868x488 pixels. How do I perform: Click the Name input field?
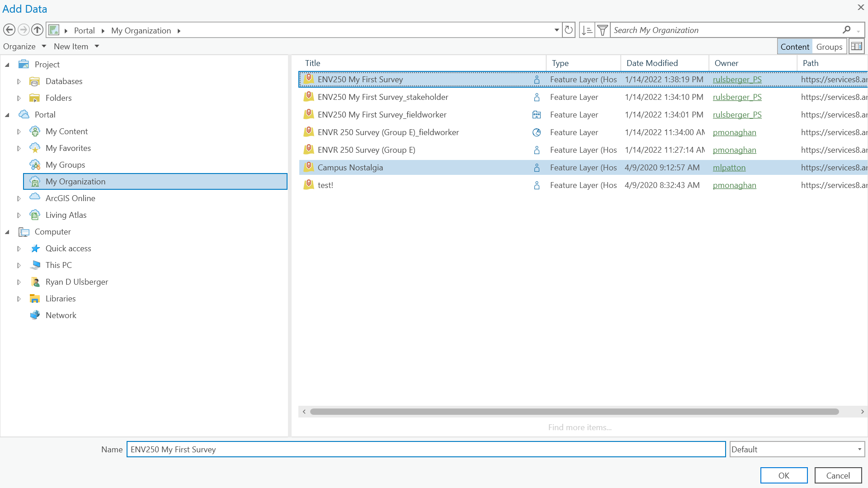click(x=425, y=449)
